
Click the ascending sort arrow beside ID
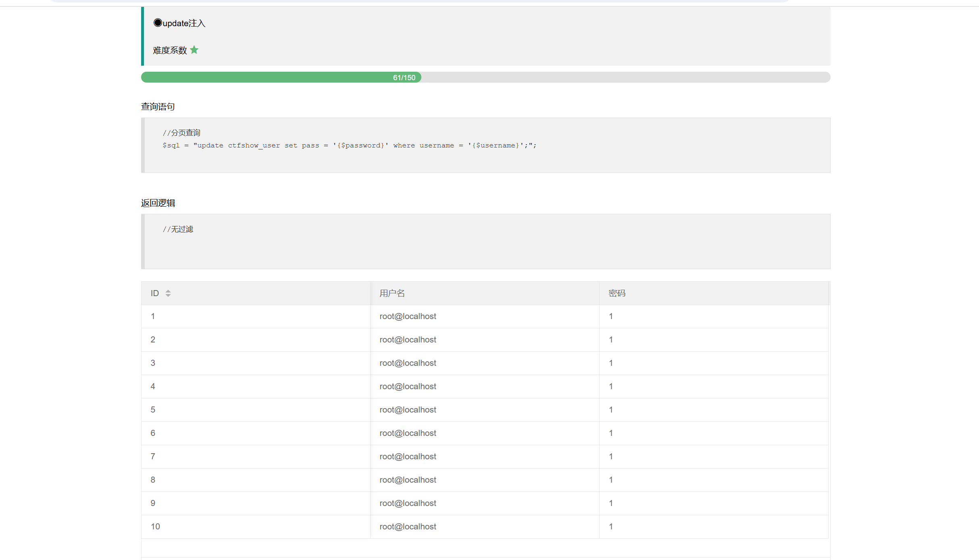pos(168,291)
